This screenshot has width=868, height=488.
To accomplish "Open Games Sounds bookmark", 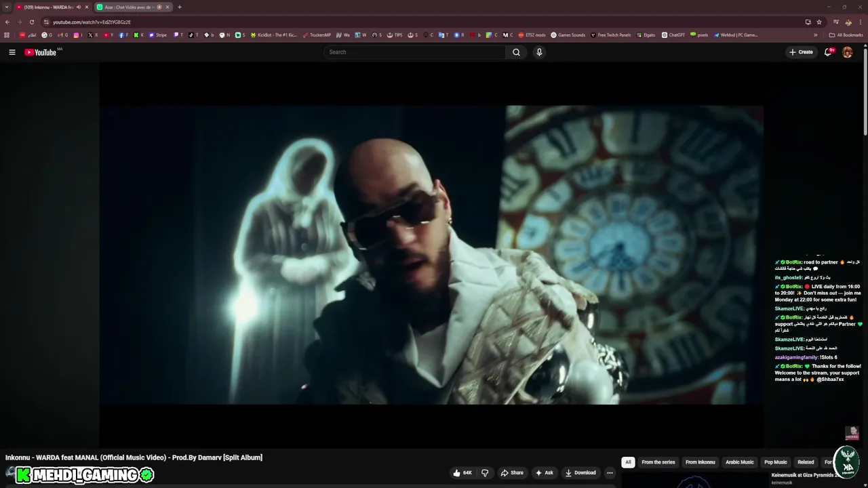I will 568,35.
